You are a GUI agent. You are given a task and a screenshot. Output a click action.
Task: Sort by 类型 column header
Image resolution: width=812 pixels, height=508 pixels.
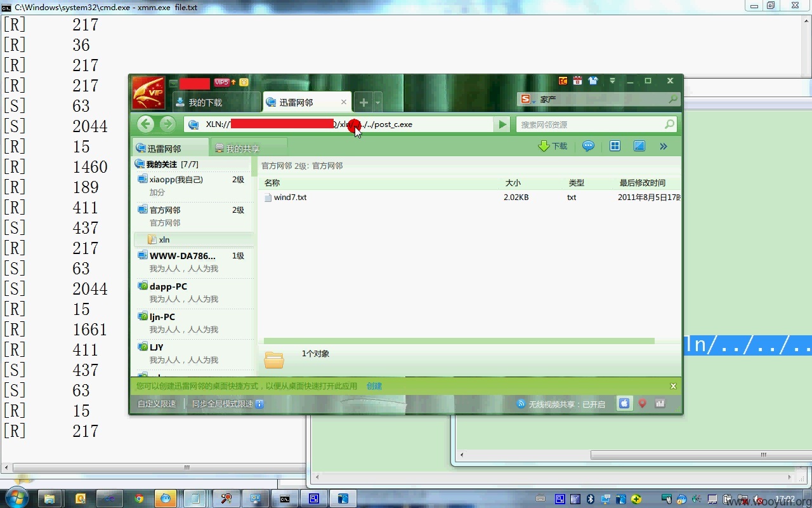coord(576,183)
